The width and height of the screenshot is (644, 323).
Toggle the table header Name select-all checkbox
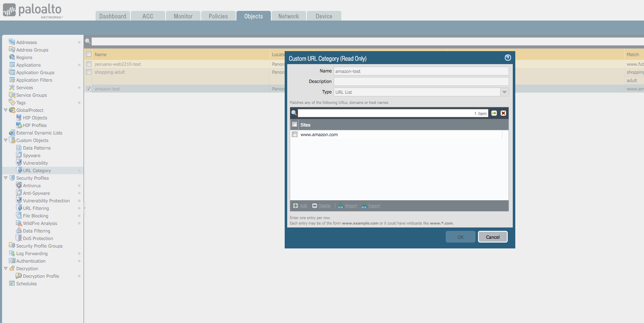click(x=88, y=54)
